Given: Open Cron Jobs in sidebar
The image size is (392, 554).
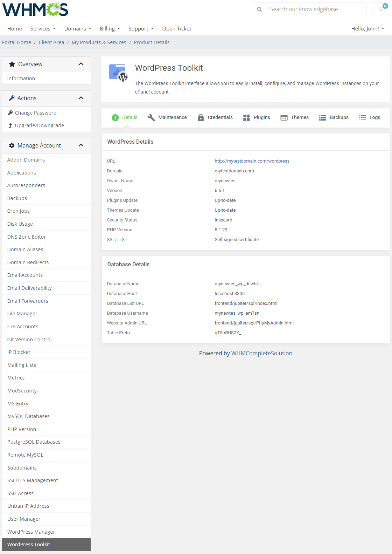Looking at the screenshot, I should 46,211.
